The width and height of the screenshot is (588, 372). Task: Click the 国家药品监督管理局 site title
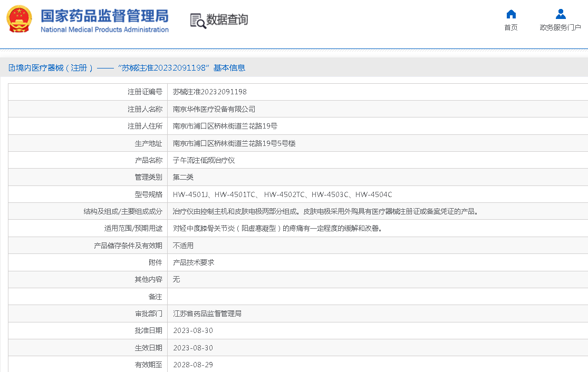104,15
